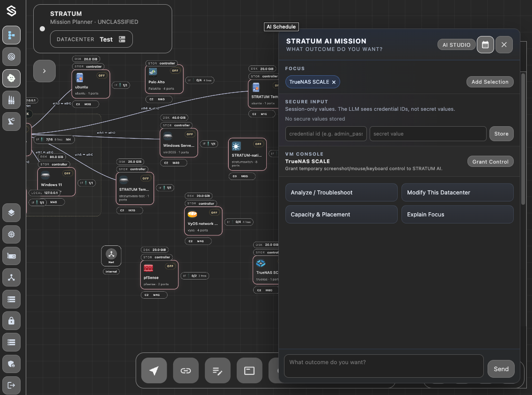Screen dimensions: 532x395
Task: Choose Capacity & Placement mission option
Action: pyautogui.click(x=341, y=214)
